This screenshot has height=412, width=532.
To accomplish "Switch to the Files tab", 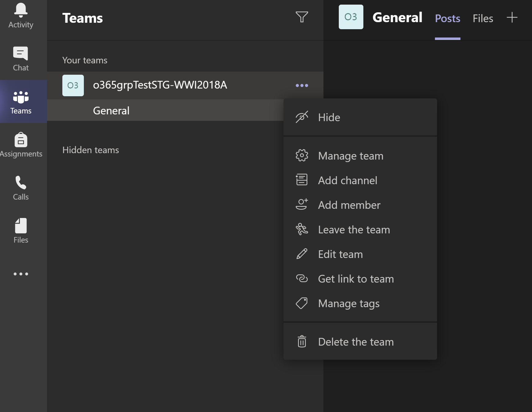I will point(483,18).
